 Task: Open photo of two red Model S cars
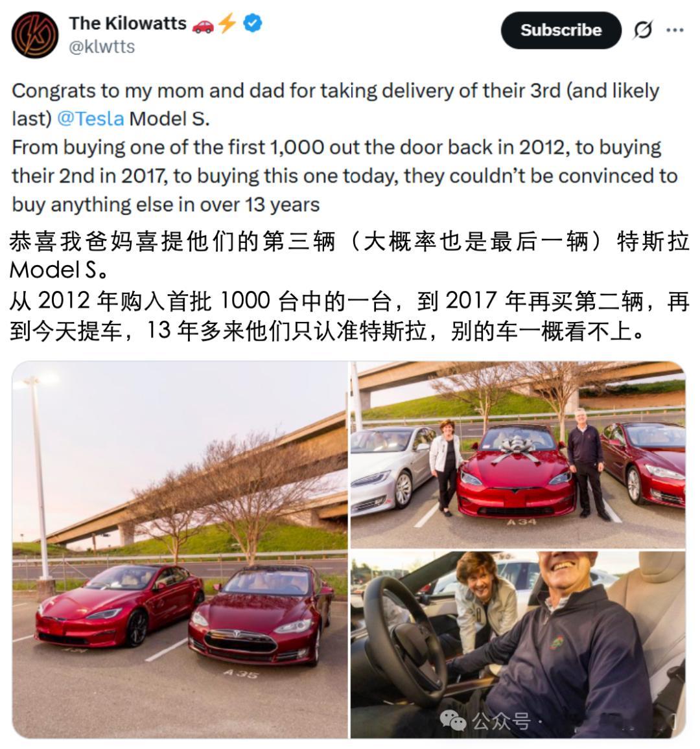point(180,549)
